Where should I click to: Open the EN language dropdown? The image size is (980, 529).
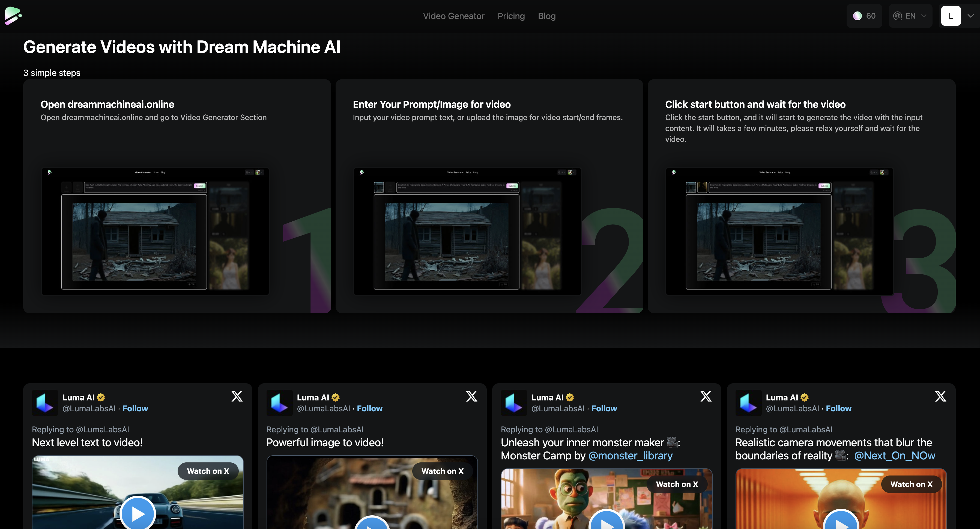click(910, 16)
